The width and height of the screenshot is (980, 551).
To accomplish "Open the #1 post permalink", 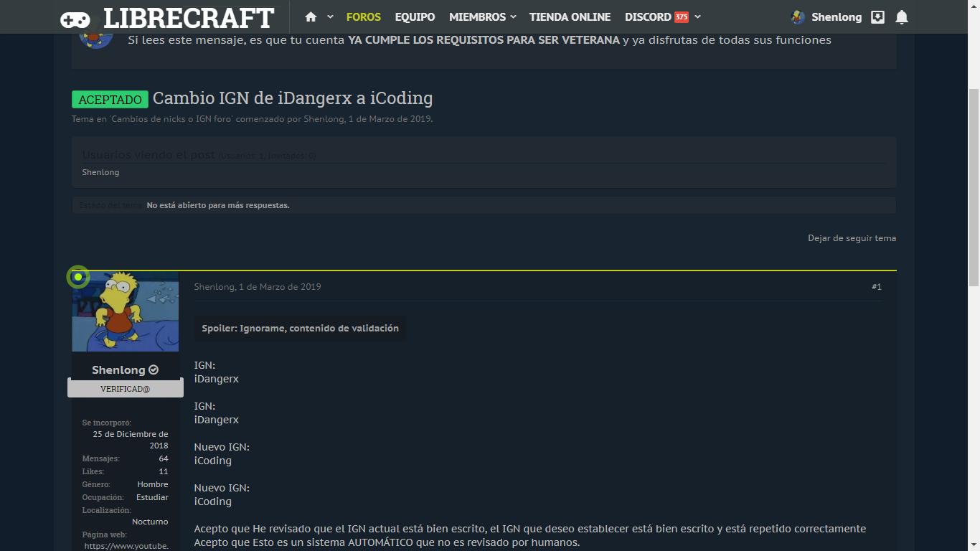I will pyautogui.click(x=876, y=287).
